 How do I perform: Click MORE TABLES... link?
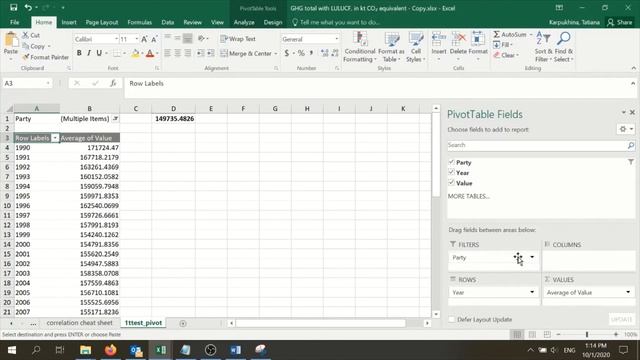pos(469,196)
